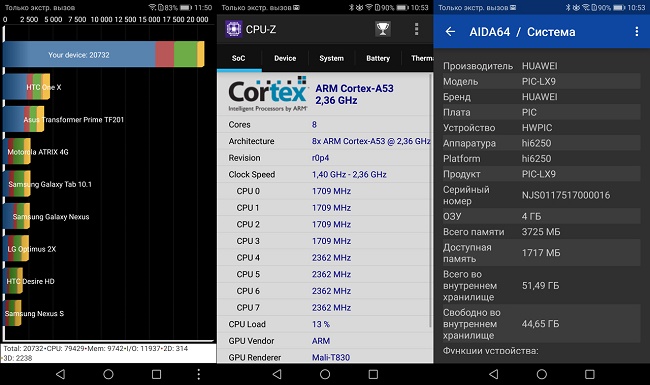650x385 pixels.
Task: Open CPU-Z overflow menu dots
Action: [416, 29]
